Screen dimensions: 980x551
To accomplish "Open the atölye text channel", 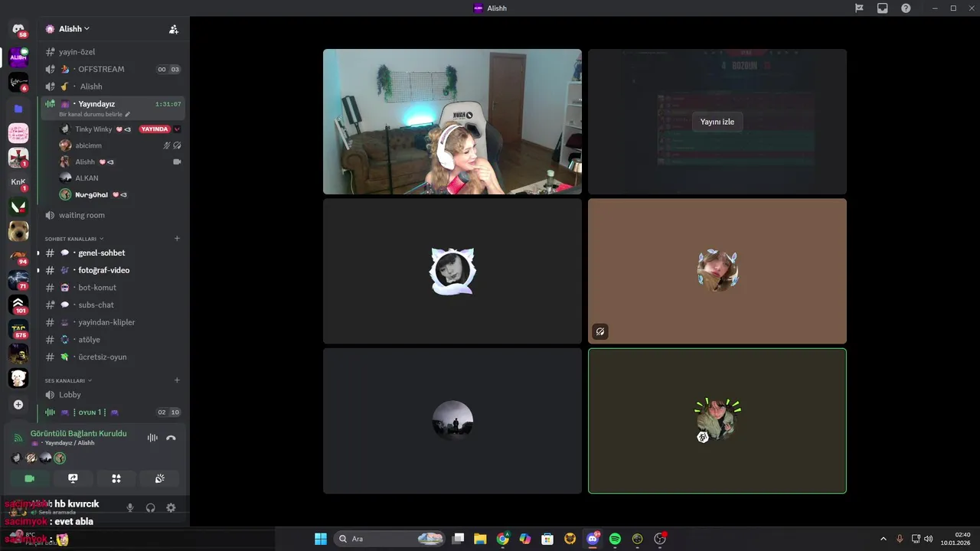I will (112, 340).
